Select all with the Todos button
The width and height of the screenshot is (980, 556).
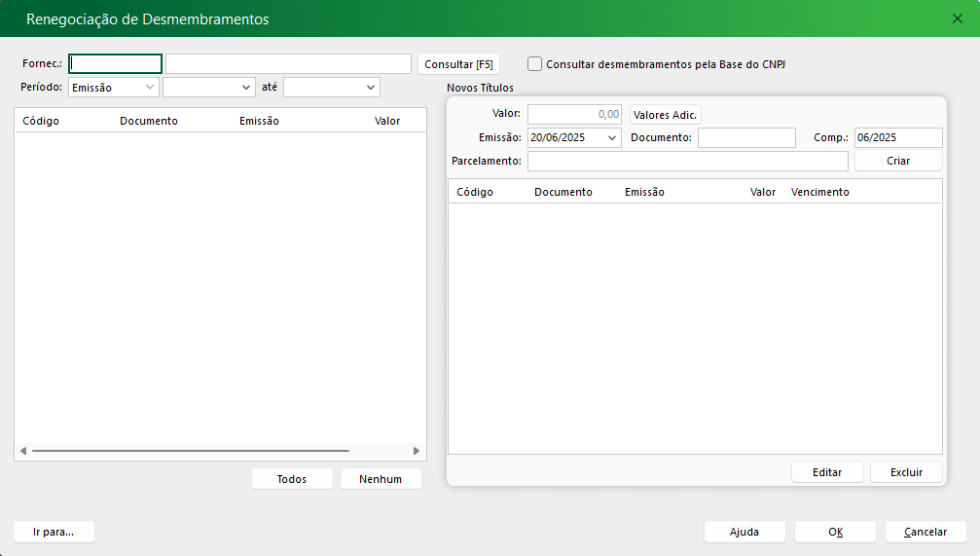click(x=292, y=479)
